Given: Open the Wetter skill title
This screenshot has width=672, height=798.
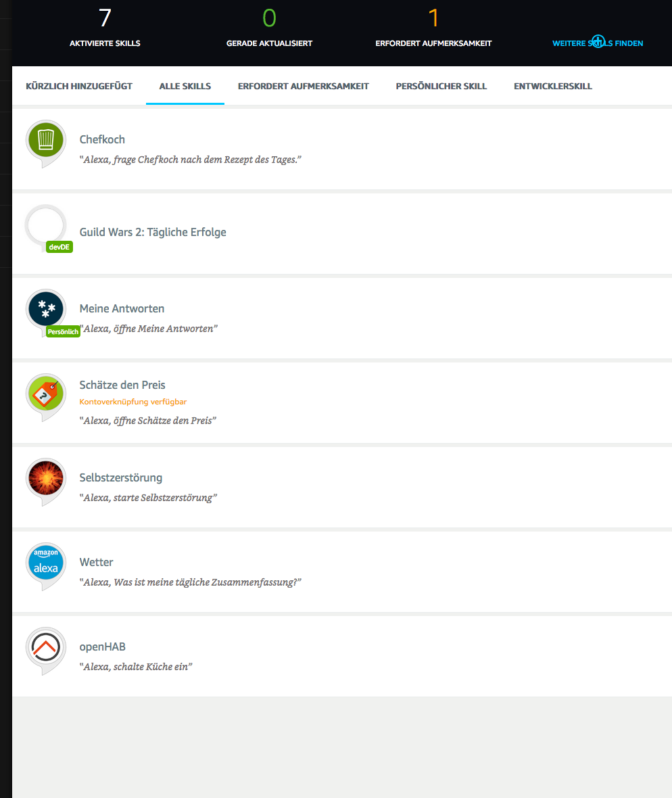Looking at the screenshot, I should (96, 562).
